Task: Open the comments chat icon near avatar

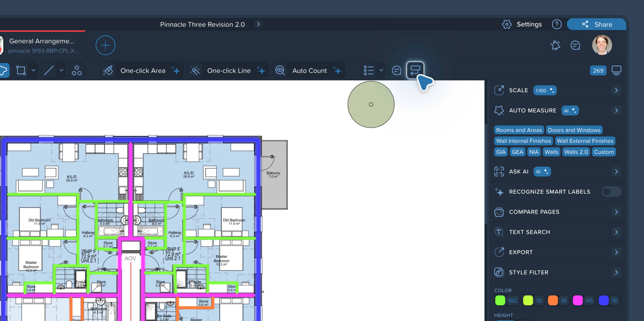Action: point(575,45)
